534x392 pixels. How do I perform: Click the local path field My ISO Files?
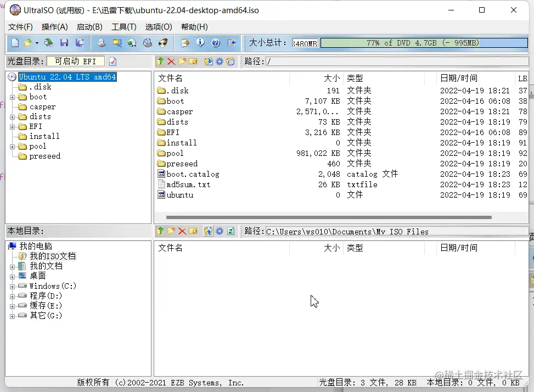pos(397,232)
